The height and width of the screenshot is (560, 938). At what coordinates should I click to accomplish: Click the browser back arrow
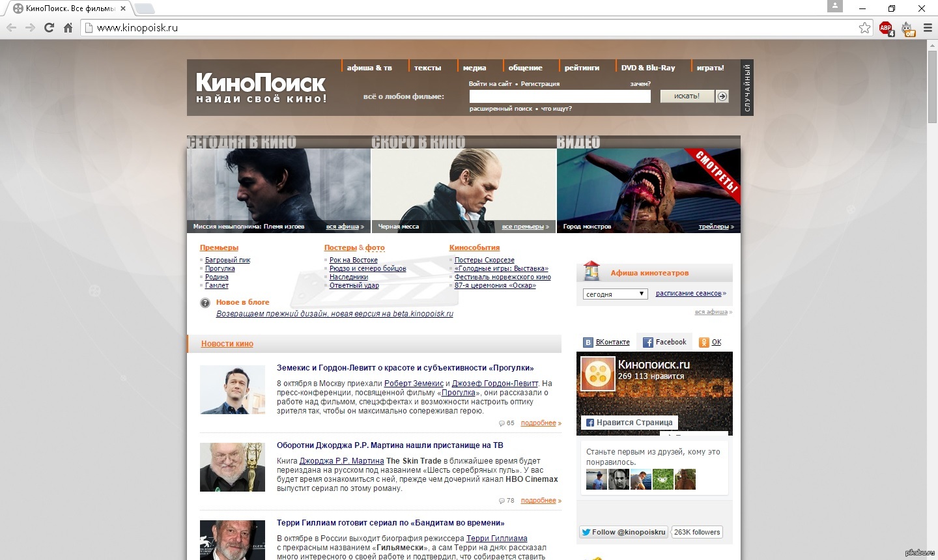coord(11,27)
